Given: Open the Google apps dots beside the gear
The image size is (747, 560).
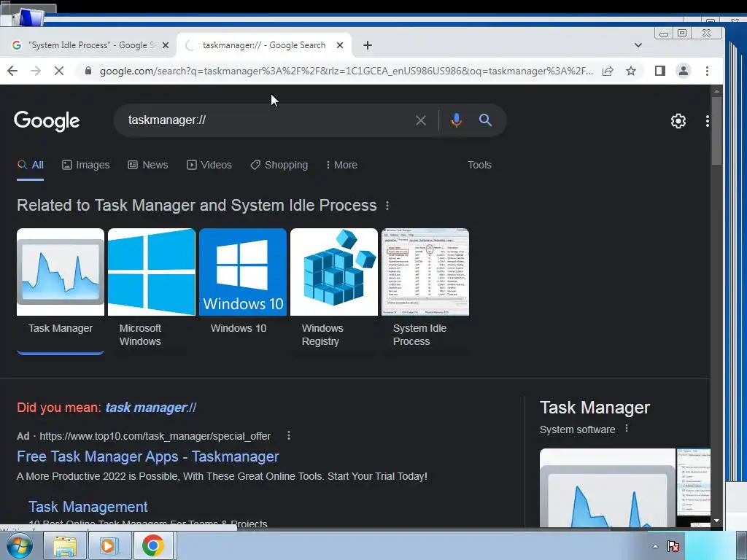Looking at the screenshot, I should point(708,121).
